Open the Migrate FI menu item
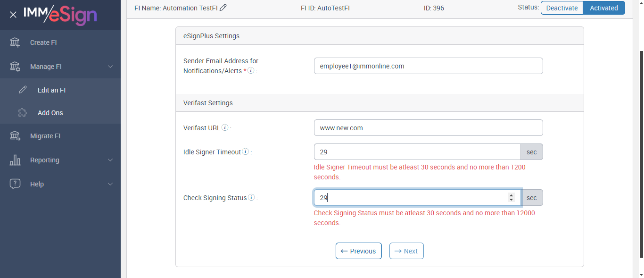This screenshot has width=644, height=278. pos(45,136)
